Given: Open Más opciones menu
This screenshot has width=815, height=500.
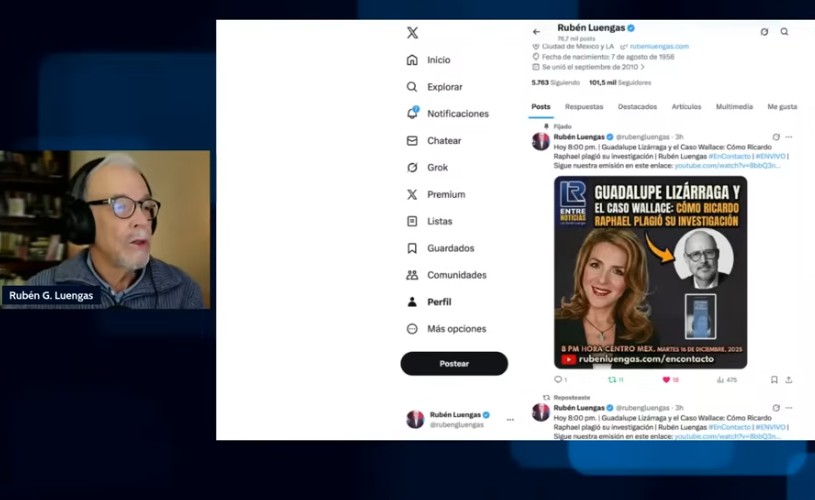Looking at the screenshot, I should pyautogui.click(x=446, y=328).
